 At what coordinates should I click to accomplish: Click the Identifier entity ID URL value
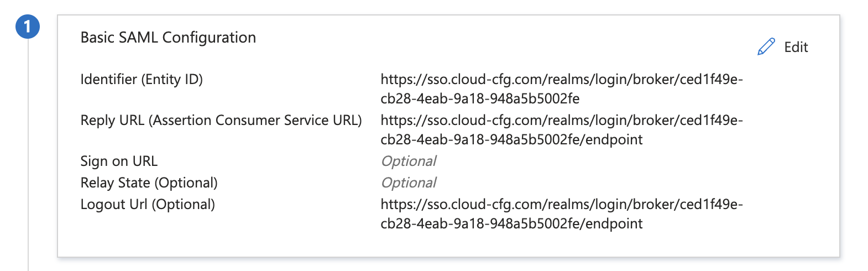562,89
